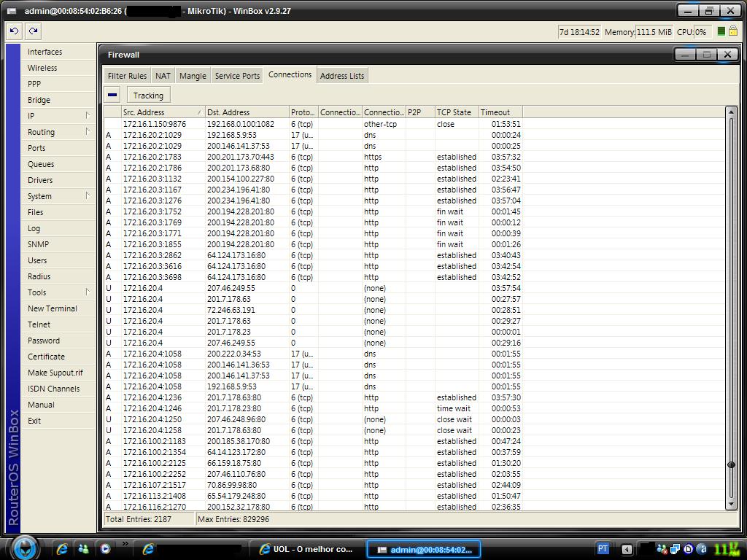Sort by the P2P column header
This screenshot has width=747, height=560.
pos(420,112)
